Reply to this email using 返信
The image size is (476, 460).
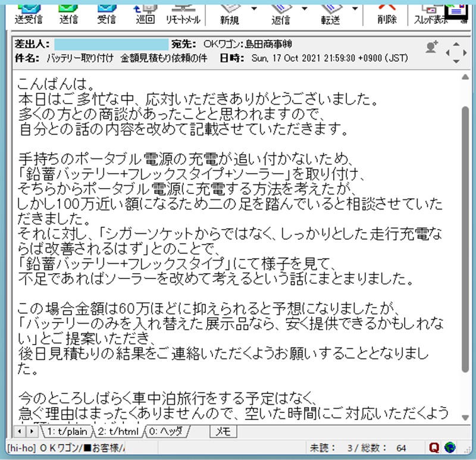click(280, 12)
